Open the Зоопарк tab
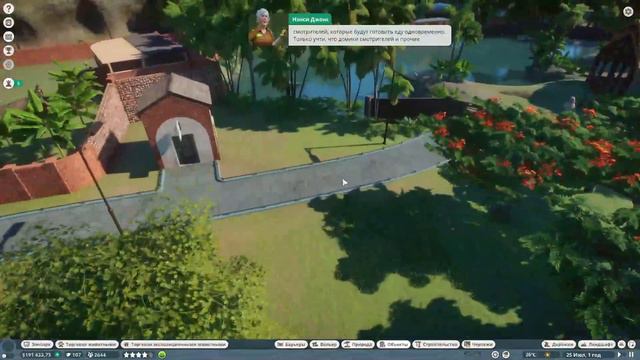Image resolution: width=640 pixels, height=360 pixels. [x=37, y=344]
